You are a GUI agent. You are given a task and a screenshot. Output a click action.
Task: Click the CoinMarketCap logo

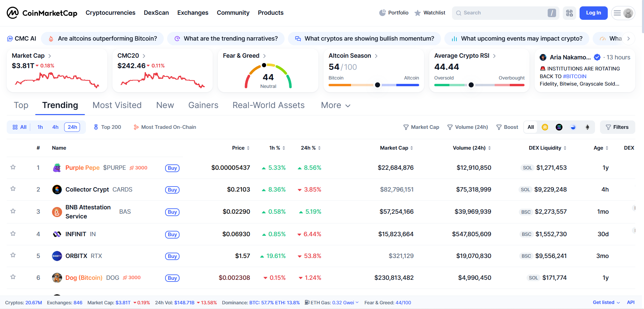pyautogui.click(x=42, y=13)
